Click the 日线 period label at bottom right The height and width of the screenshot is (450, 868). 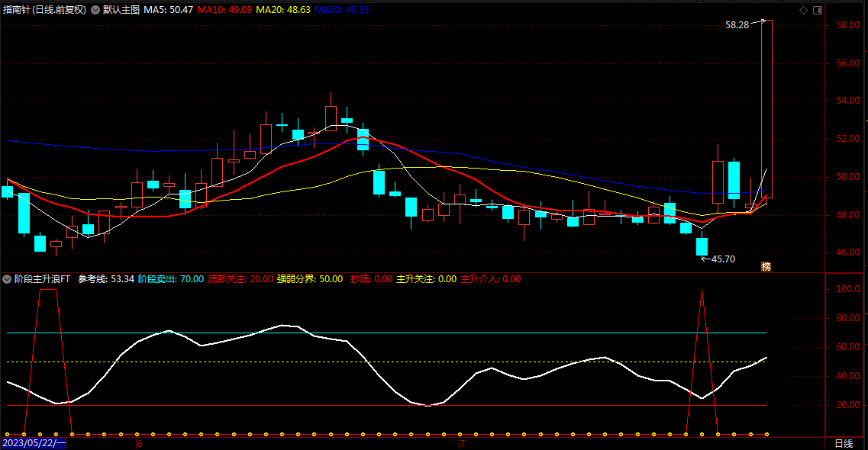(x=844, y=443)
